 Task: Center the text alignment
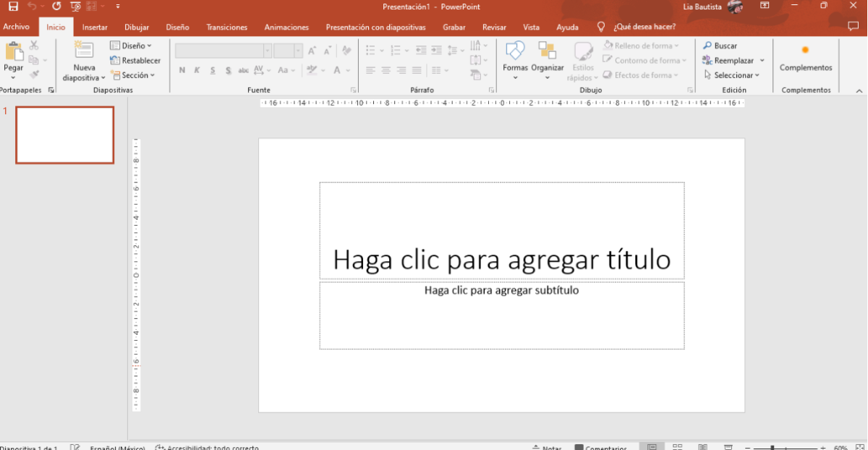point(386,71)
